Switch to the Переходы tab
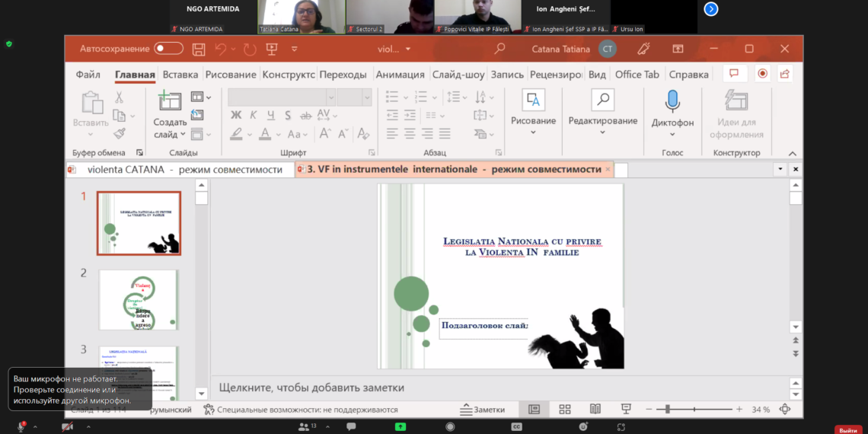 coord(343,74)
